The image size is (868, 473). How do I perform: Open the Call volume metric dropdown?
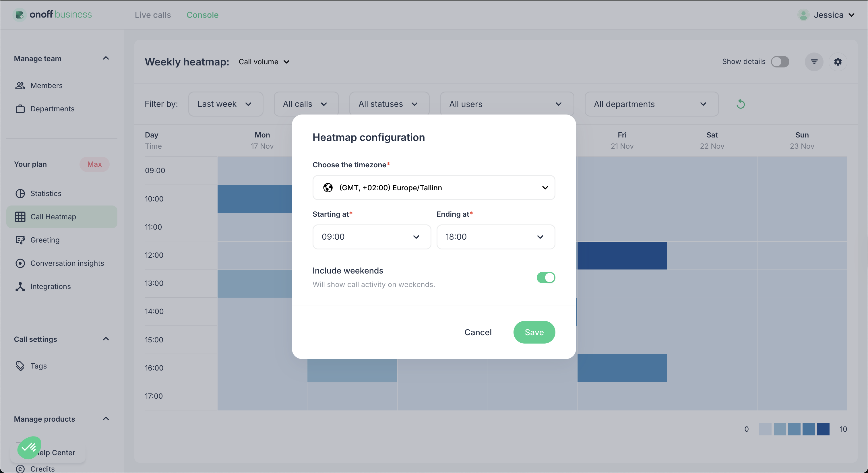(x=264, y=62)
